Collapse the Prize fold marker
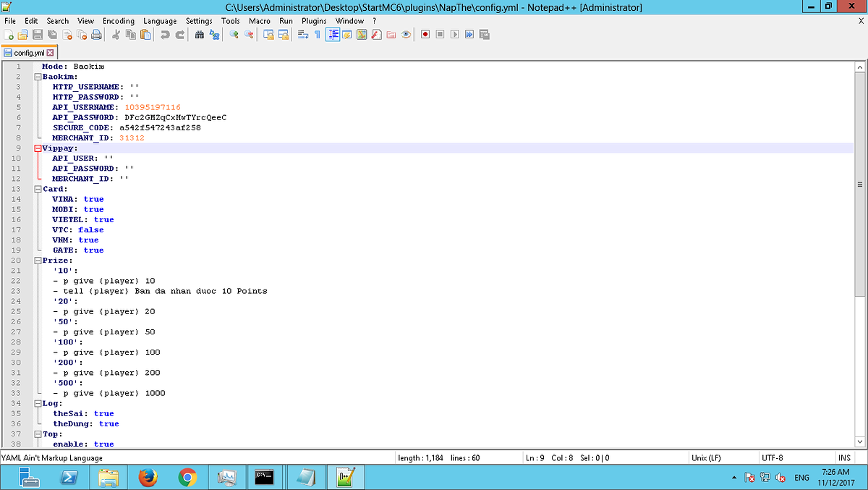Screen dimensions: 868x490 pos(37,260)
